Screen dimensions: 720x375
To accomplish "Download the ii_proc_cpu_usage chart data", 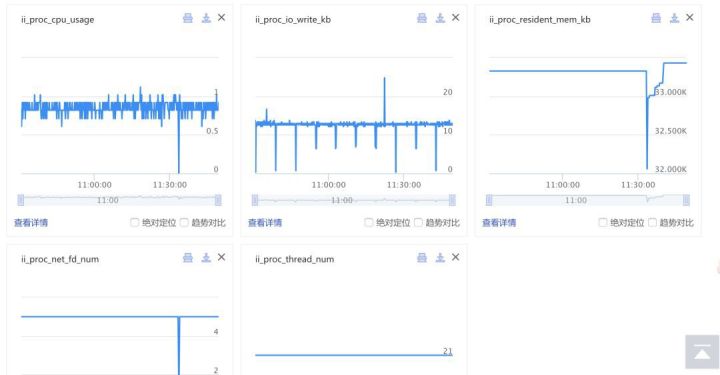I will (206, 18).
